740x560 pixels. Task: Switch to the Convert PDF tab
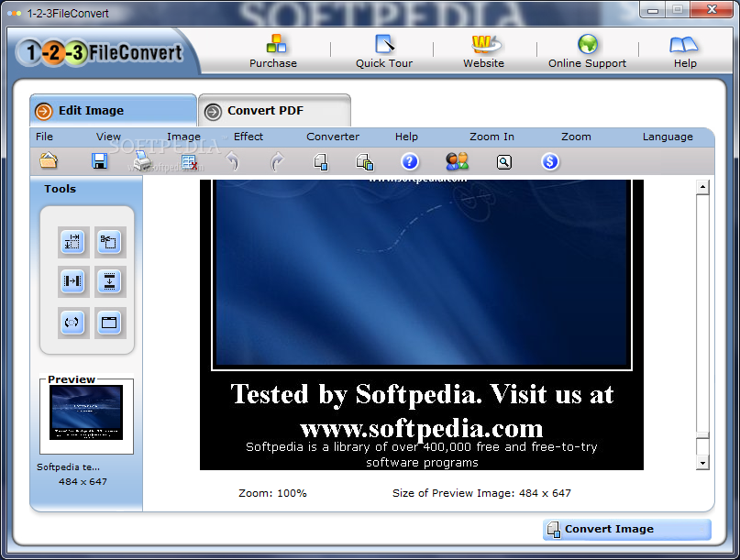(x=274, y=111)
